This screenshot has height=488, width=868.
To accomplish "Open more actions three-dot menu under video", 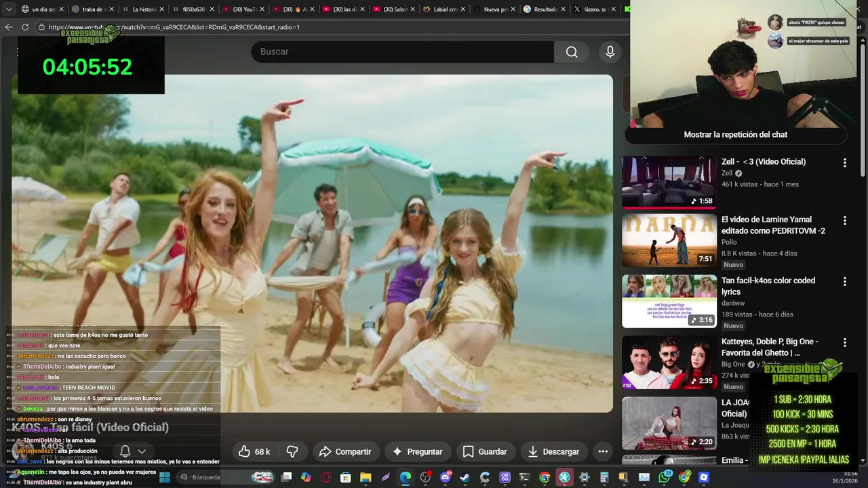I will (603, 451).
